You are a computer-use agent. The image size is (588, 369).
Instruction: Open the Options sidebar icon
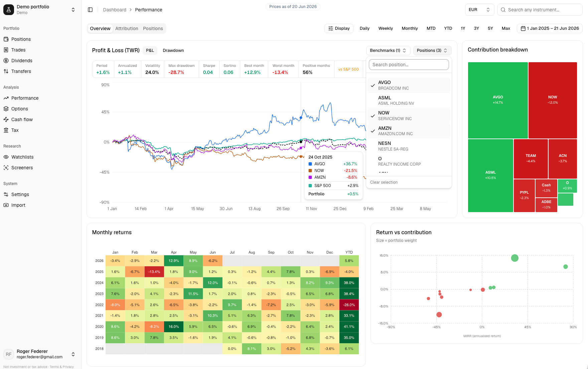click(6, 109)
